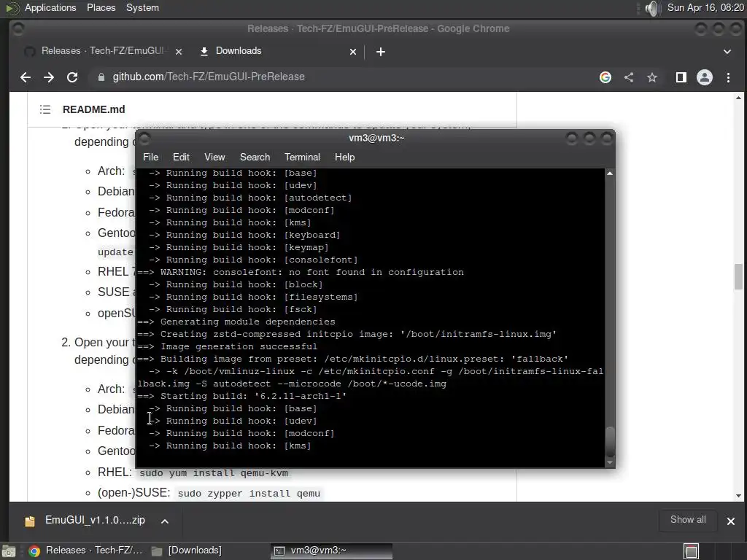Click Chrome page scroll-up arrow
Viewport: 747px width, 560px height.
pos(738,98)
